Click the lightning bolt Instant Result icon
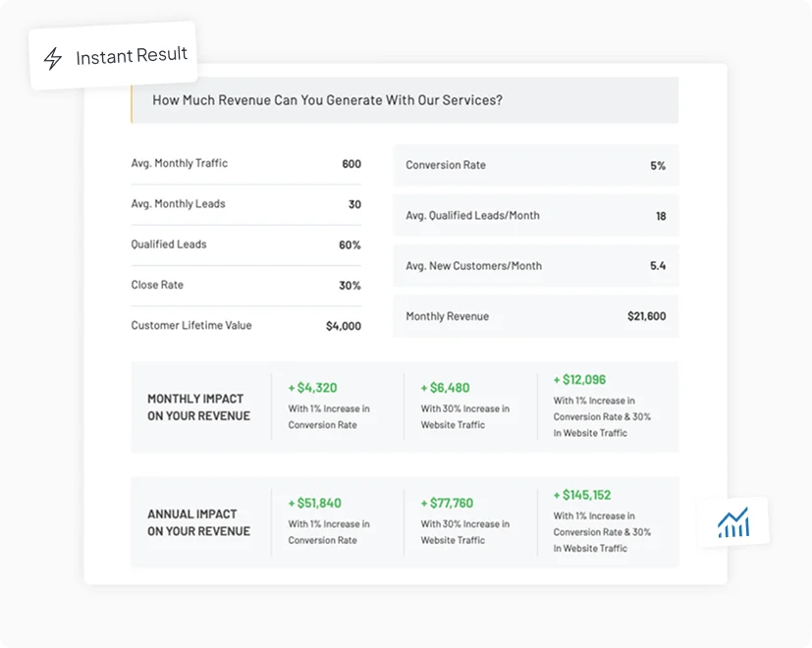This screenshot has height=648, width=812. click(52, 58)
